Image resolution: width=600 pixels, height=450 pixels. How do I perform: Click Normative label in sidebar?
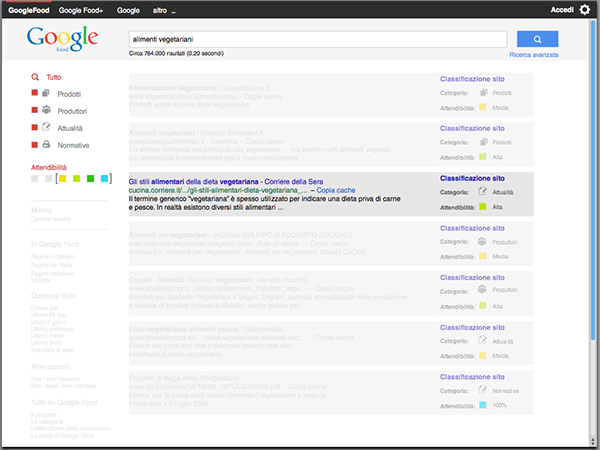[x=73, y=145]
